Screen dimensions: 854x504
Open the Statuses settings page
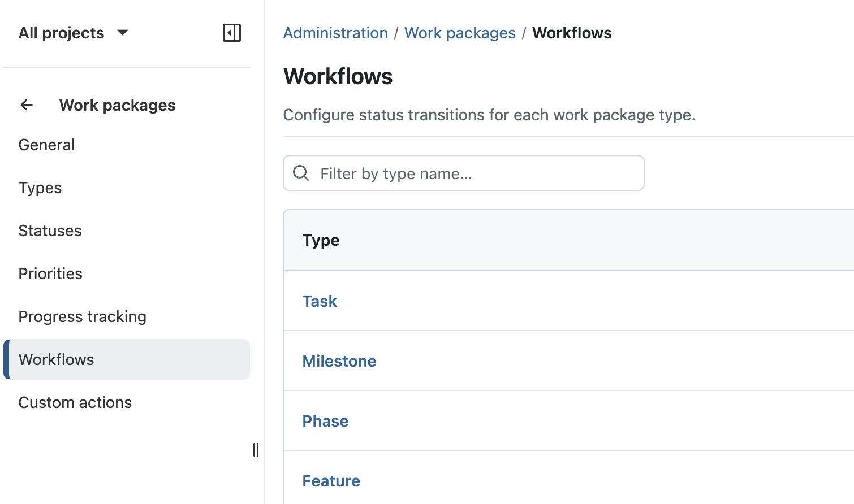pyautogui.click(x=50, y=231)
